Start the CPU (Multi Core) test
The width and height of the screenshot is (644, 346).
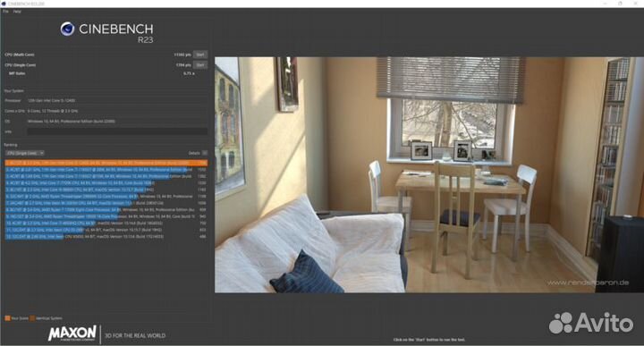point(200,55)
